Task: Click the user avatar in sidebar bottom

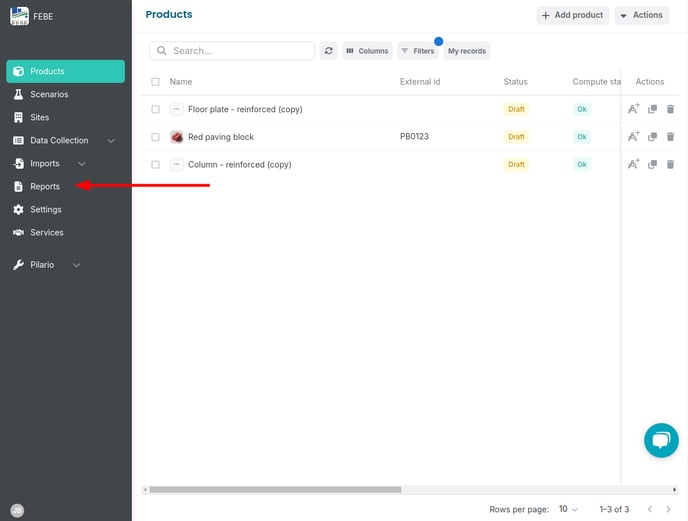Action: (17, 510)
